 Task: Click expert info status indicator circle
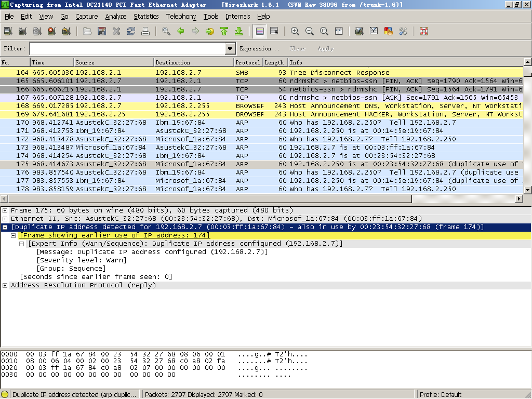5,394
